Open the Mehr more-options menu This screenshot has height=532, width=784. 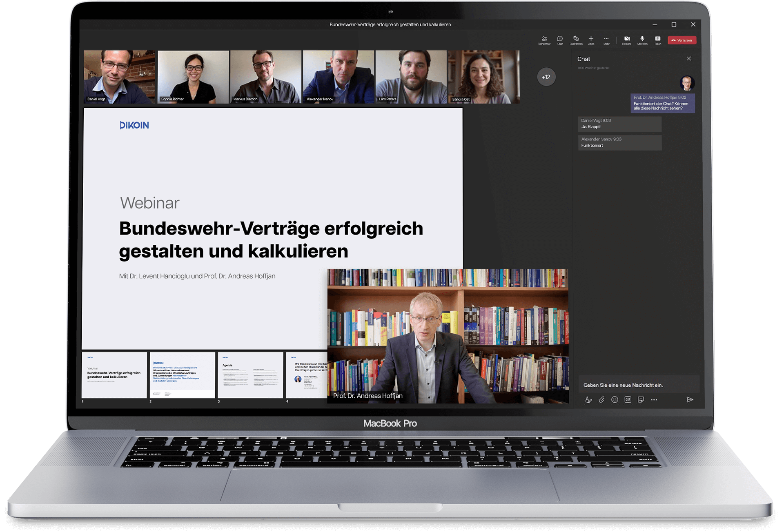[606, 40]
